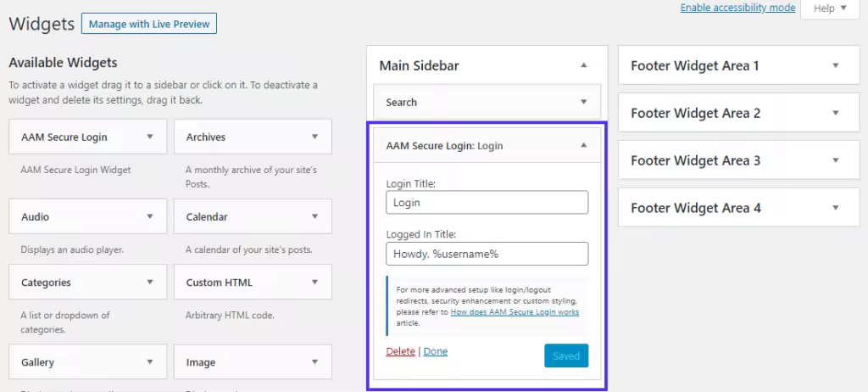Expand Footer Widget Area 3
Viewport: 868px width, 392px height.
click(x=835, y=160)
